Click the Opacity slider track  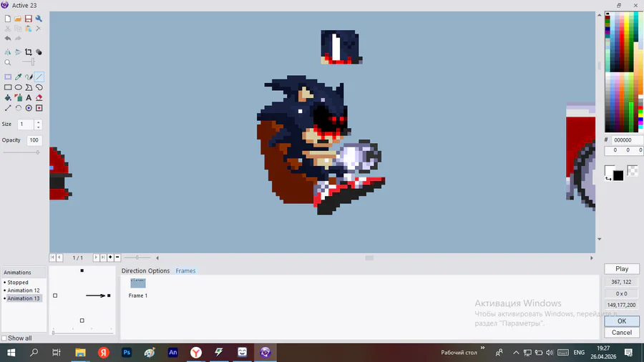coord(21,152)
